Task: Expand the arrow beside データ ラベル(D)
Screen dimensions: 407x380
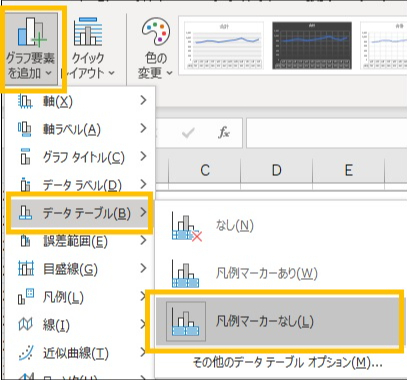Action: click(x=143, y=184)
